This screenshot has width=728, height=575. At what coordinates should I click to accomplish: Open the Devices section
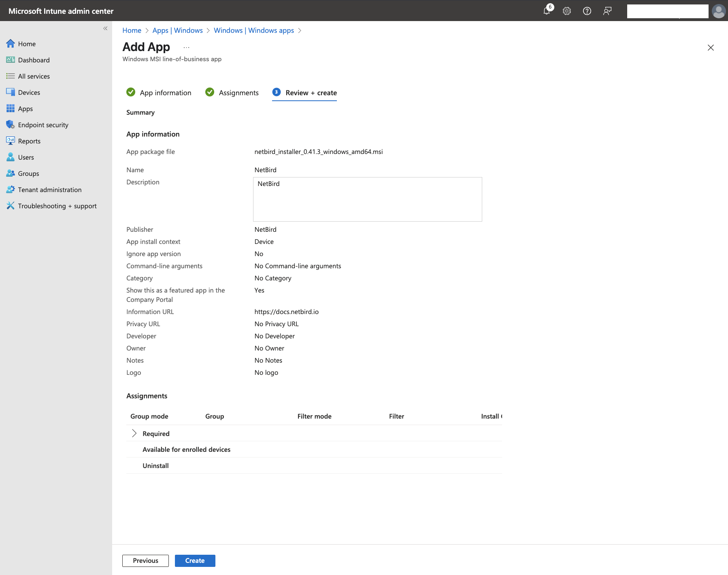(x=28, y=92)
